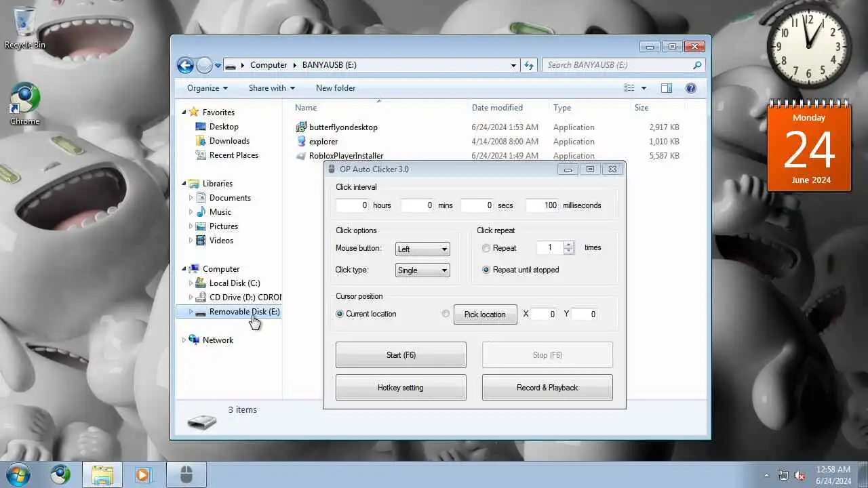Select the butterflyondesktop file icon
868x488 pixels.
pyautogui.click(x=302, y=127)
